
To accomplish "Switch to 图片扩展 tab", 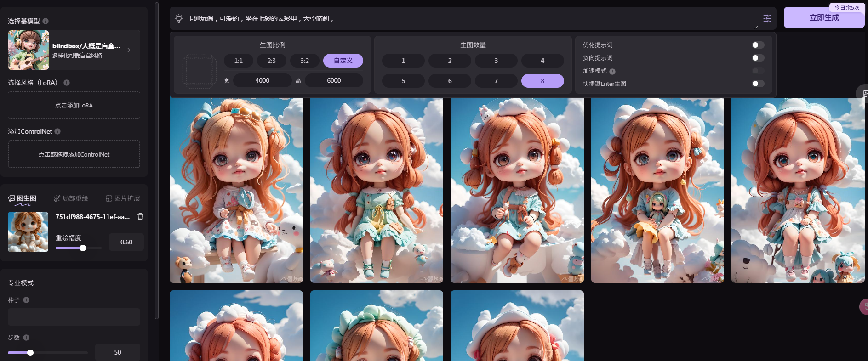I will [x=123, y=198].
